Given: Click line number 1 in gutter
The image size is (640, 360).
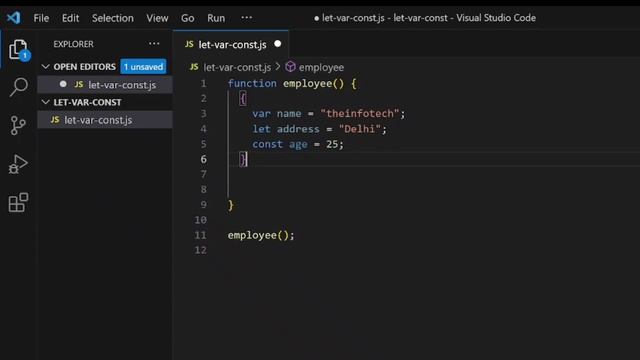Looking at the screenshot, I should 203,83.
